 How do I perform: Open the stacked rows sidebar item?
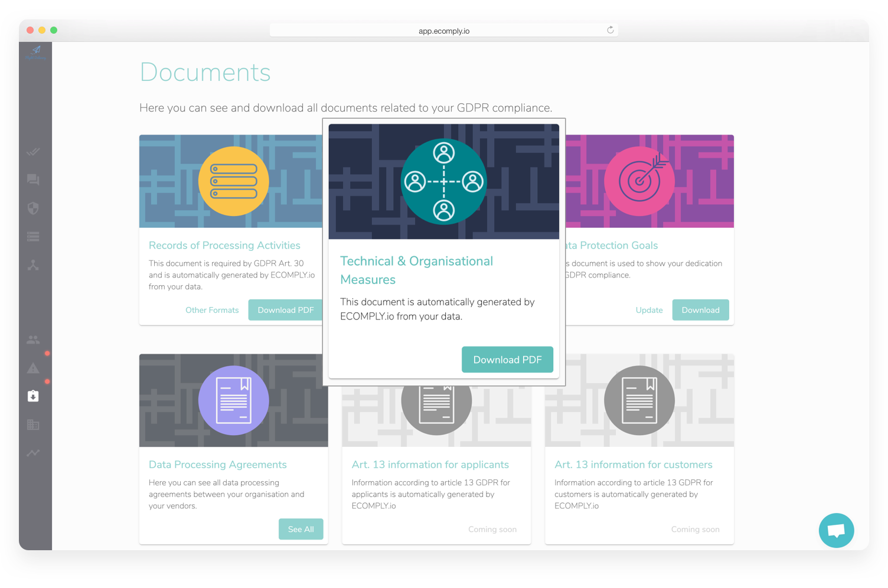tap(33, 237)
